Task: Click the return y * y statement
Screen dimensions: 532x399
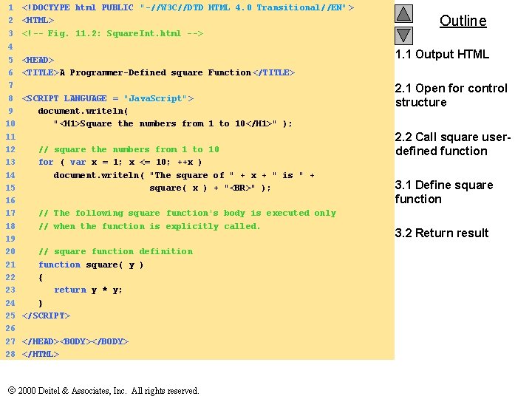Action: coord(88,290)
